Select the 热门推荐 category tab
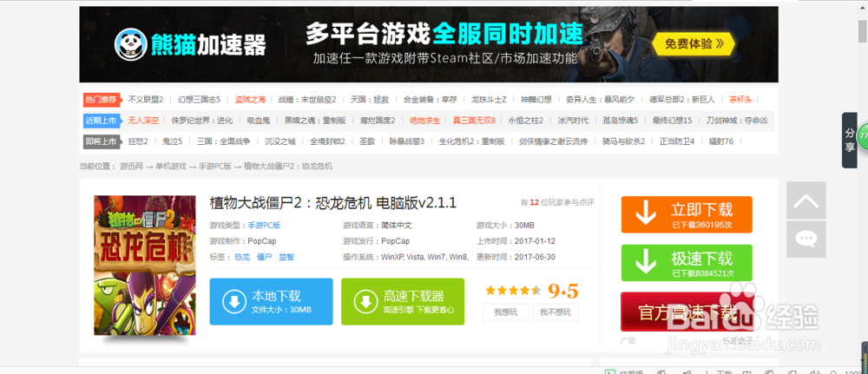 click(102, 100)
